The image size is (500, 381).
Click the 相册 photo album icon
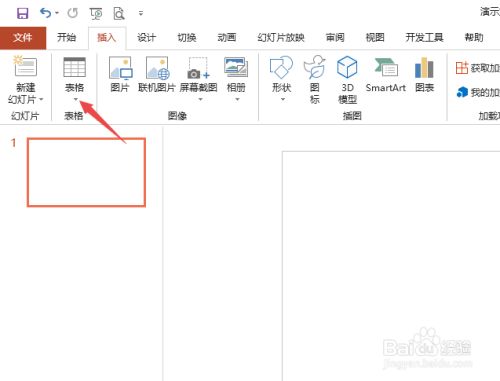pos(236,68)
